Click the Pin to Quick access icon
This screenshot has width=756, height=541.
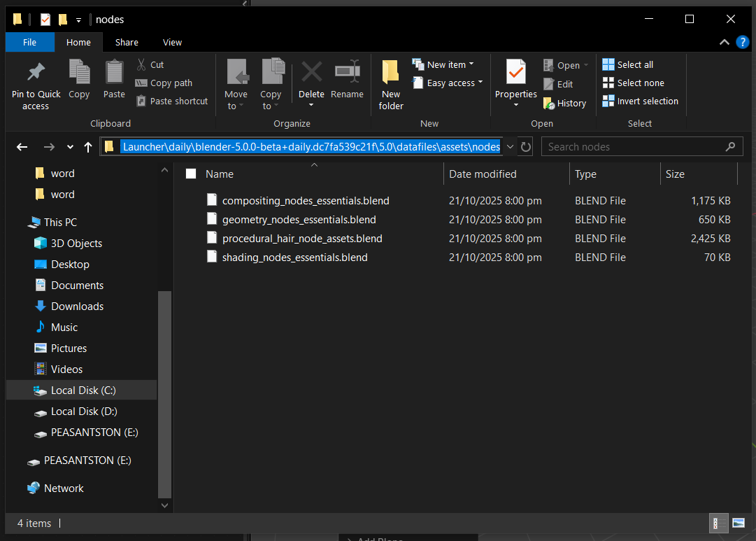pyautogui.click(x=36, y=72)
